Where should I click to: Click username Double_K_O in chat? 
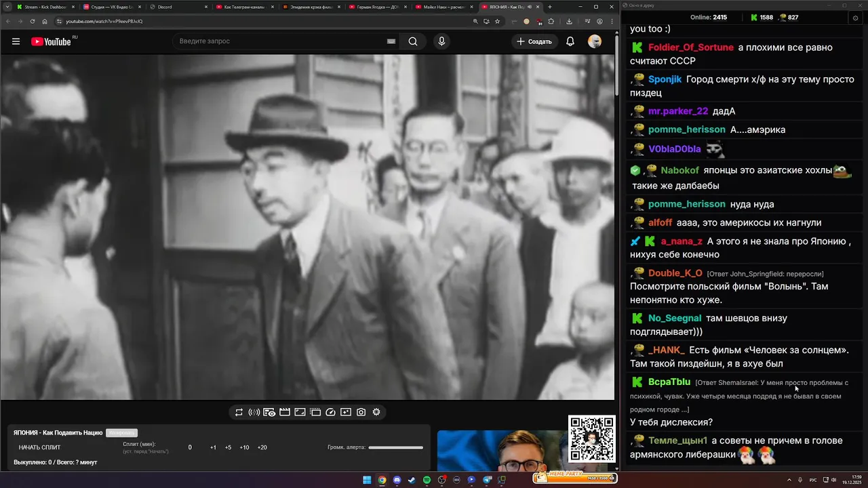[675, 273]
